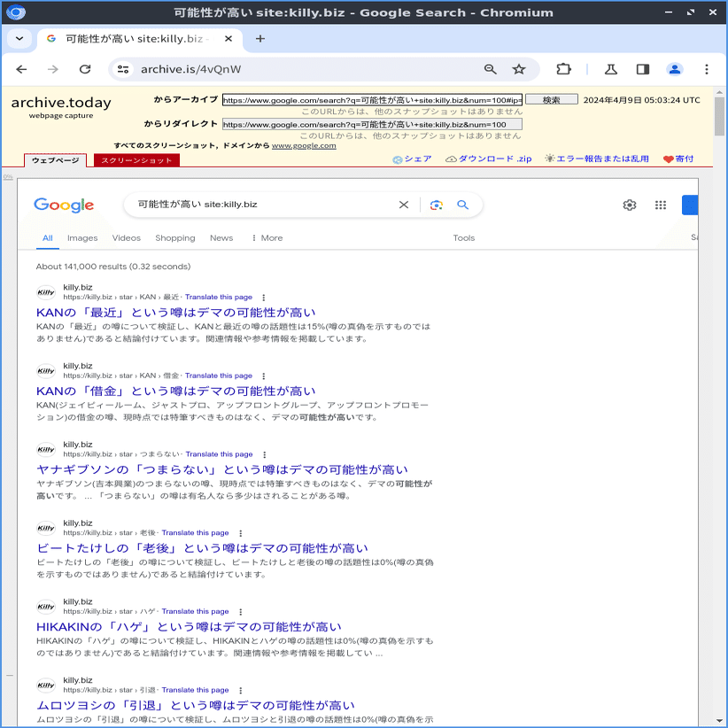Open the tab search dropdown arrow
The width and height of the screenshot is (728, 728).
click(19, 39)
